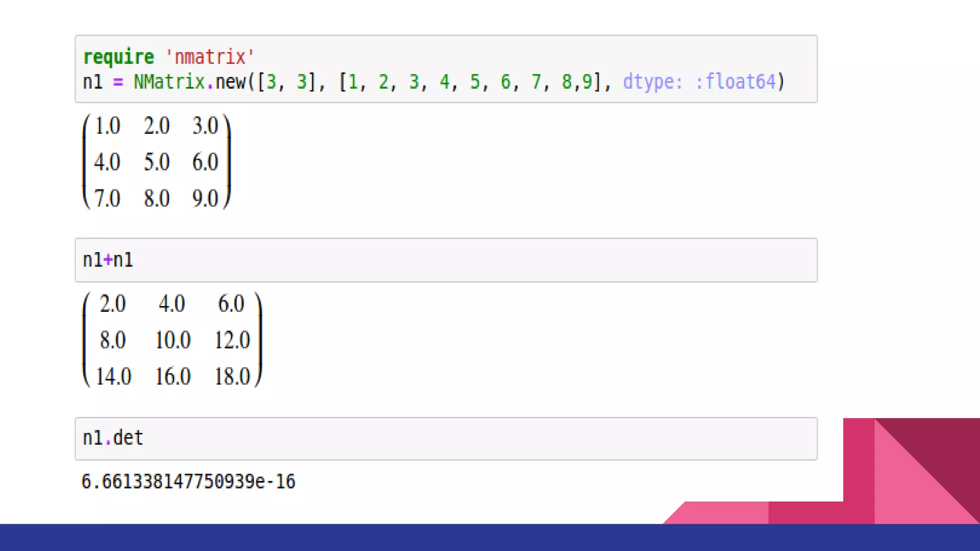This screenshot has height=551, width=980.
Task: Click the NMatrix class name in code
Action: tap(169, 82)
